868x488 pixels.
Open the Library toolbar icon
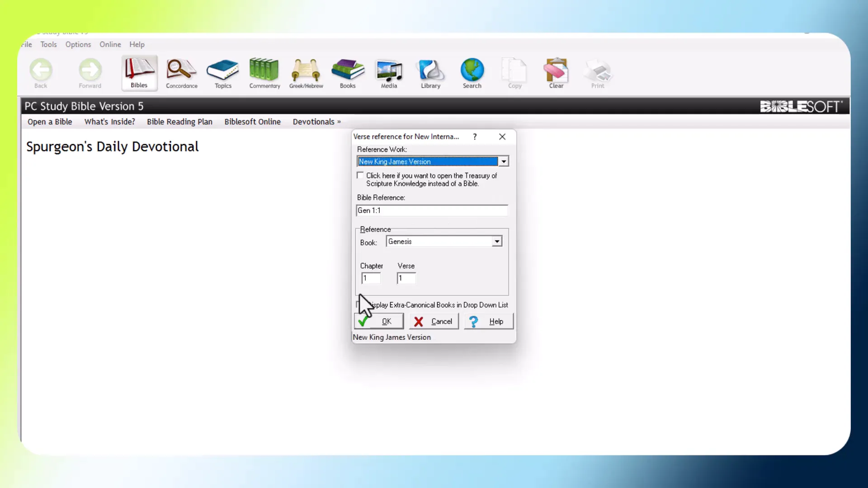(430, 73)
